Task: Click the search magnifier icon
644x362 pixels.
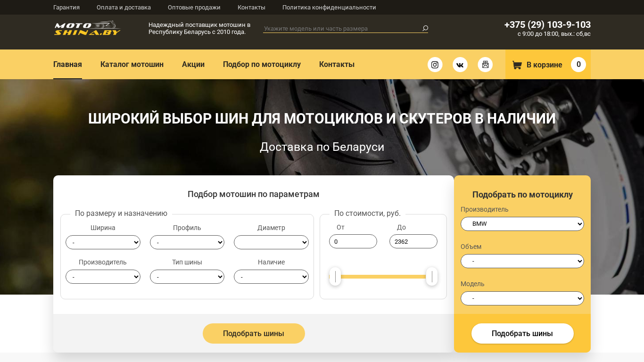Action: 425,28
